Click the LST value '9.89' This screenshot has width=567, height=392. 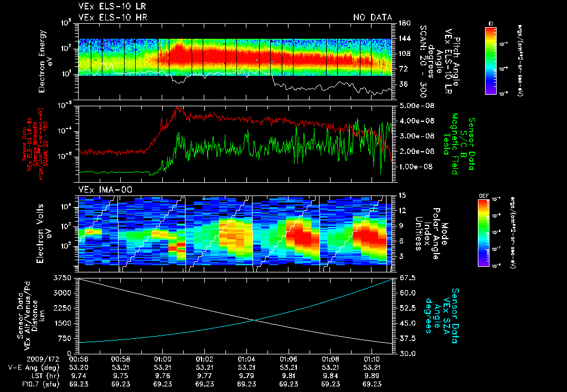coord(373,376)
